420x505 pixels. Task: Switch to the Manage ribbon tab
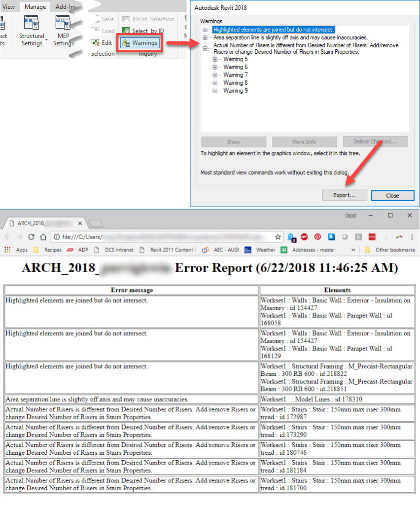[35, 7]
